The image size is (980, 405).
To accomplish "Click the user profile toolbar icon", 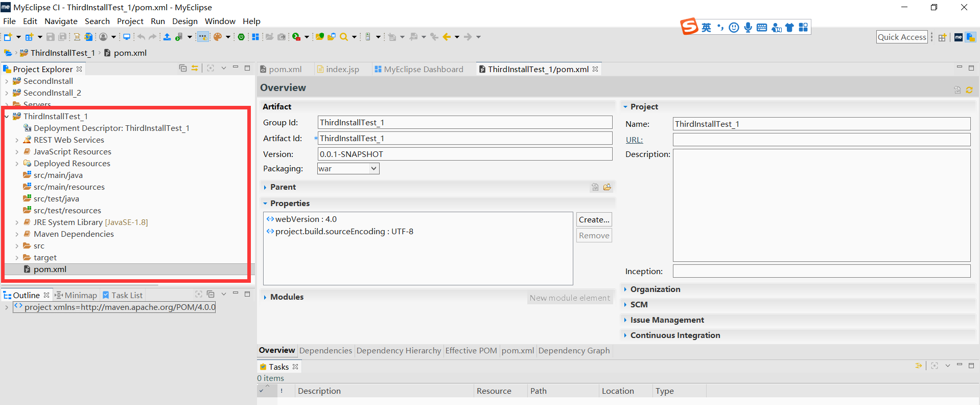I will 103,37.
